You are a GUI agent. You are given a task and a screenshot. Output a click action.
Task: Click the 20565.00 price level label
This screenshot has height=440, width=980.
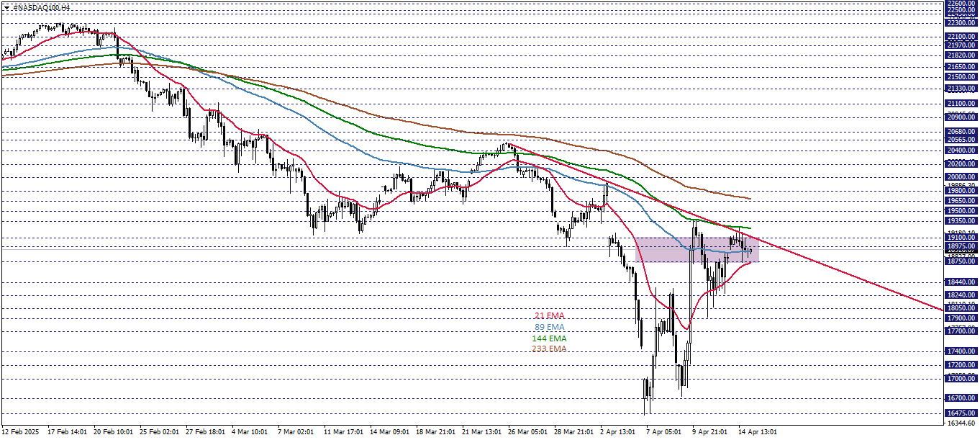click(x=962, y=140)
